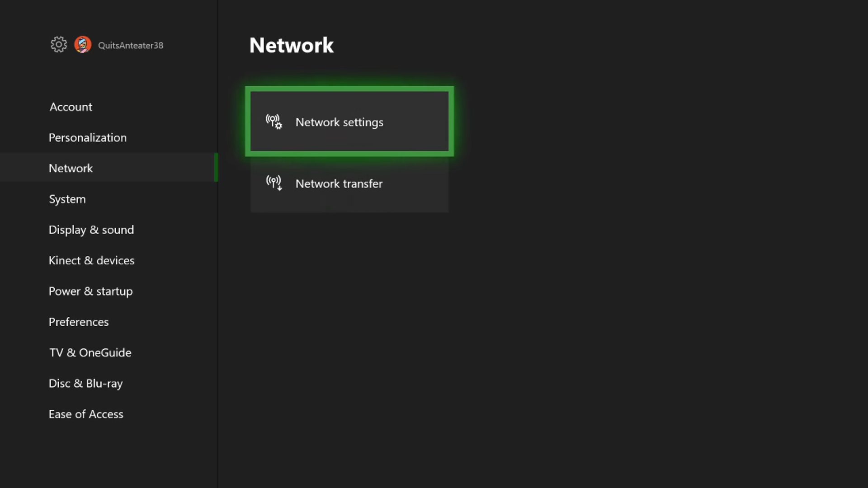Click the Network transfer label text
This screenshot has height=488, width=868.
339,183
